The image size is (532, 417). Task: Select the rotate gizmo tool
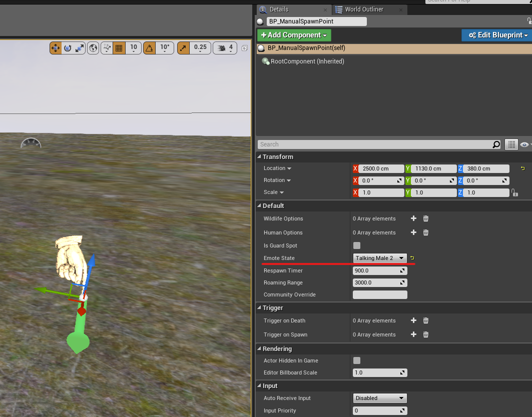coord(68,48)
